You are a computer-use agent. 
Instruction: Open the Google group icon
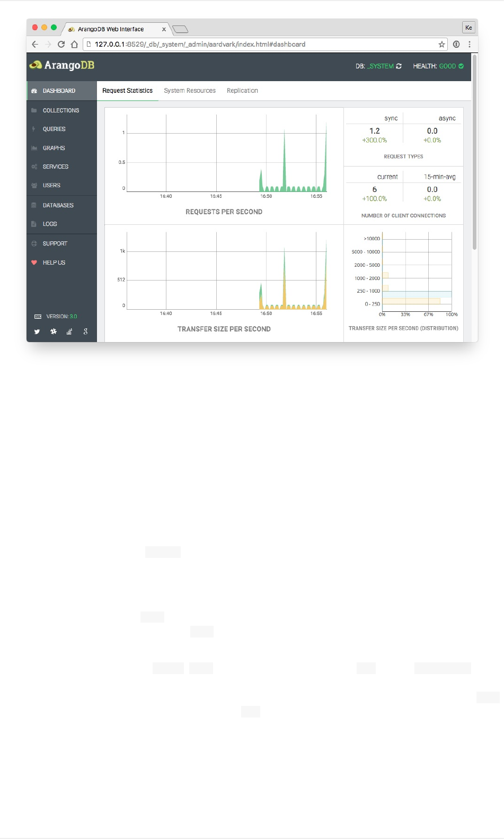click(x=85, y=331)
